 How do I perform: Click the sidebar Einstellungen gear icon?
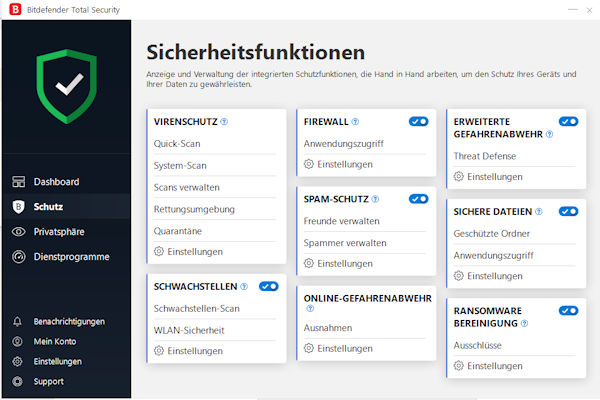tap(17, 361)
